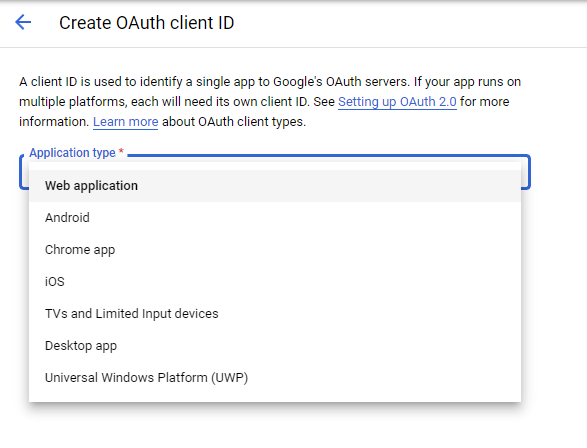Image resolution: width=587 pixels, height=448 pixels.
Task: Click the Create OAuth client ID heading
Action: click(146, 23)
